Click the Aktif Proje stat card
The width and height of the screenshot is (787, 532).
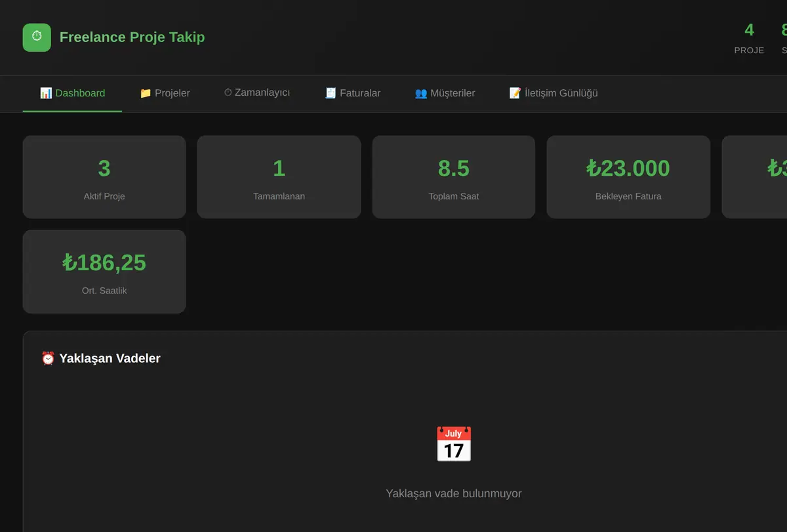tap(104, 177)
